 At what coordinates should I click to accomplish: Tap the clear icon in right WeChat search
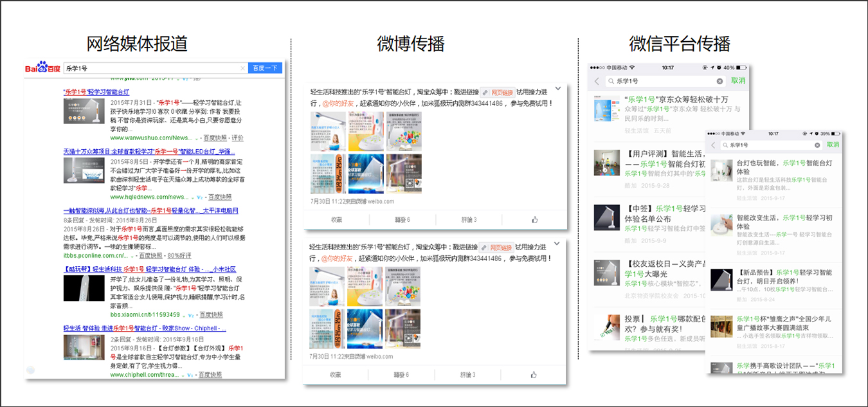point(818,145)
